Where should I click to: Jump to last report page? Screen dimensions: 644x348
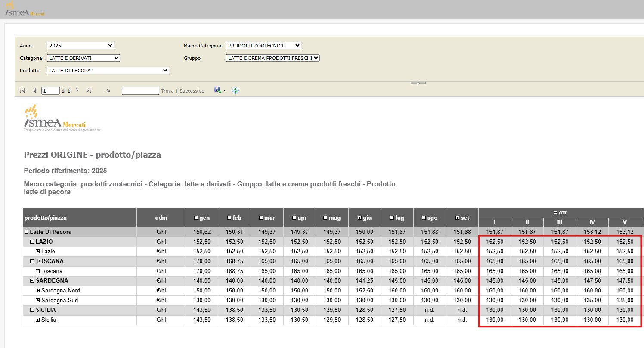pos(89,91)
